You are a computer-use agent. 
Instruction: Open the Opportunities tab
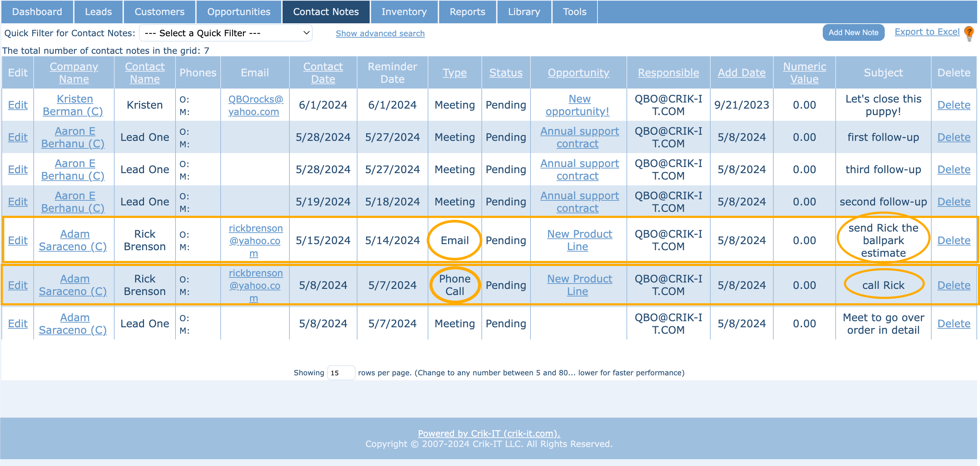point(239,12)
